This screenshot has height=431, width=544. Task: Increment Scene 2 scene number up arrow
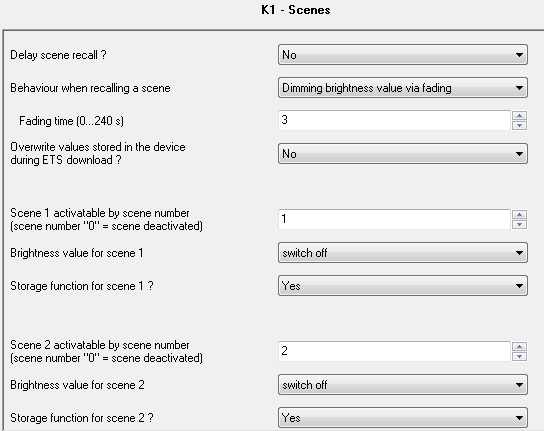point(519,347)
